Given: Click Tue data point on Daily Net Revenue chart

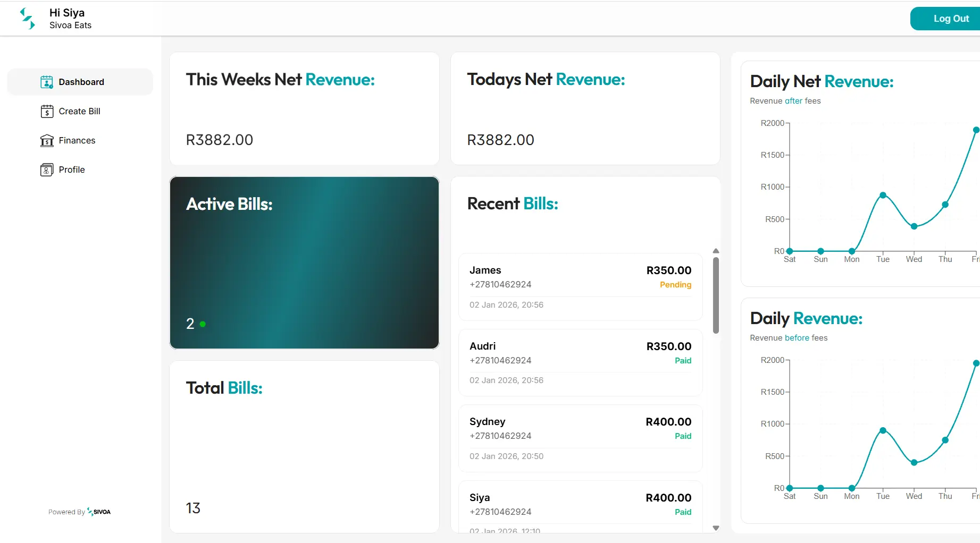Looking at the screenshot, I should (883, 196).
